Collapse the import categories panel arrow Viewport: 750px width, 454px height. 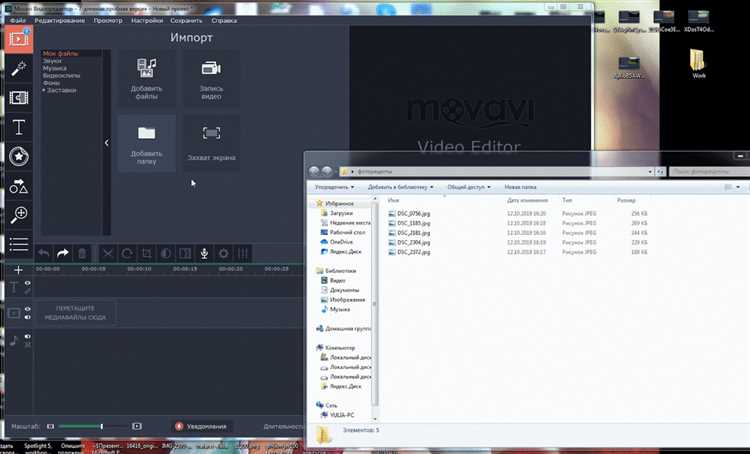click(x=106, y=143)
